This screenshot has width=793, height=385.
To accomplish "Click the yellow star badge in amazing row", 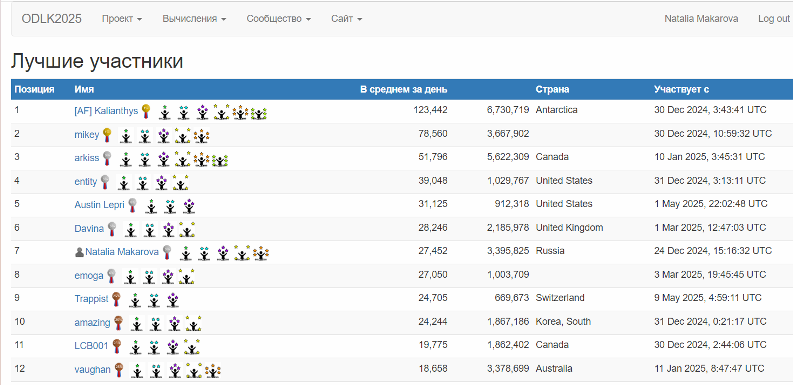I will (x=194, y=324).
